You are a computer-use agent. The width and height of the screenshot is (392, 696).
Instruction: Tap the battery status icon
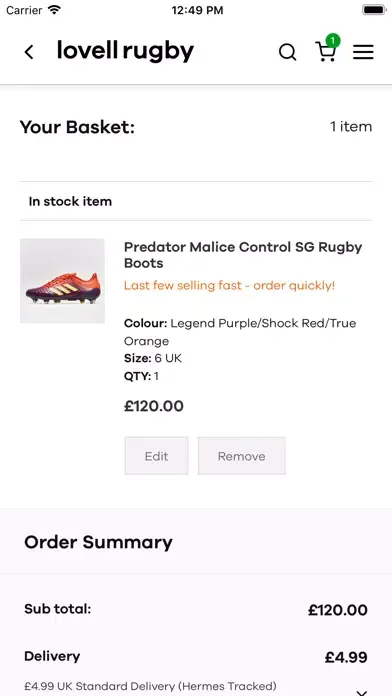(x=374, y=10)
